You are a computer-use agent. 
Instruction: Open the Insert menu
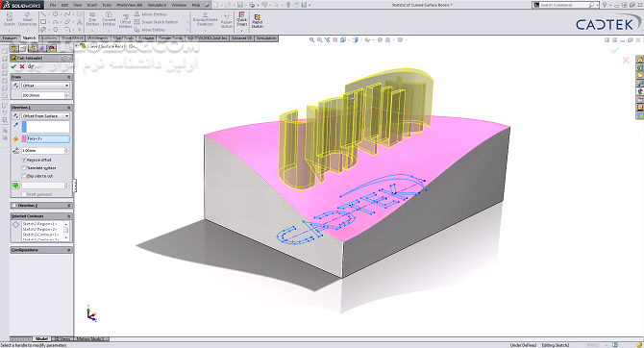click(x=92, y=5)
